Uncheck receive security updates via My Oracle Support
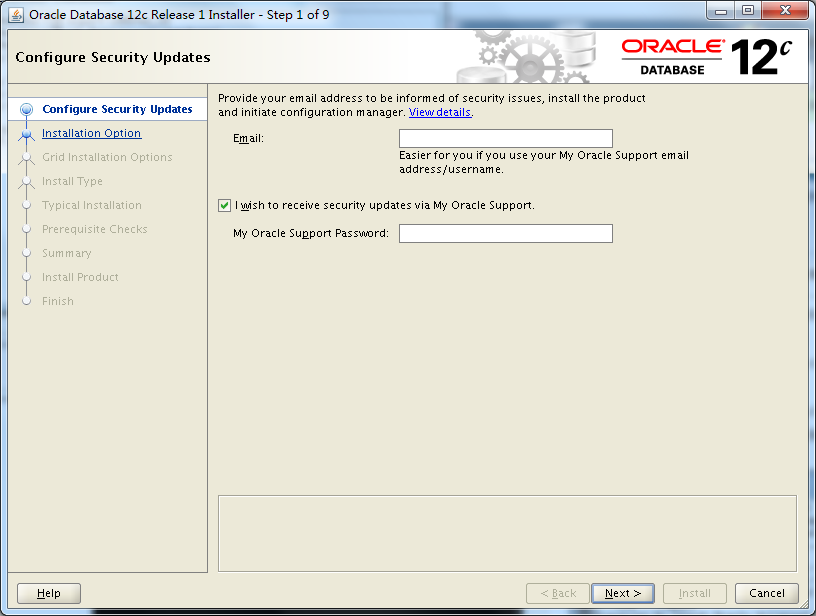Screen dimensions: 816x616 tap(224, 206)
